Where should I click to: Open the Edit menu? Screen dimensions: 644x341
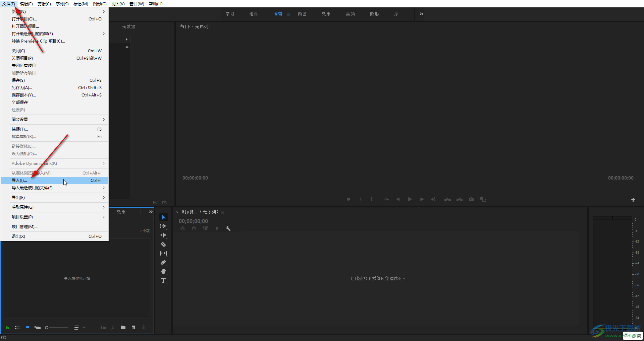(x=26, y=4)
